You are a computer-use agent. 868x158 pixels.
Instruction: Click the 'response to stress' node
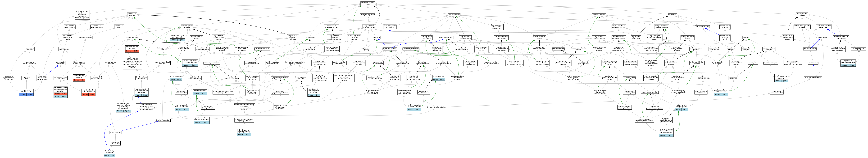(119, 27)
